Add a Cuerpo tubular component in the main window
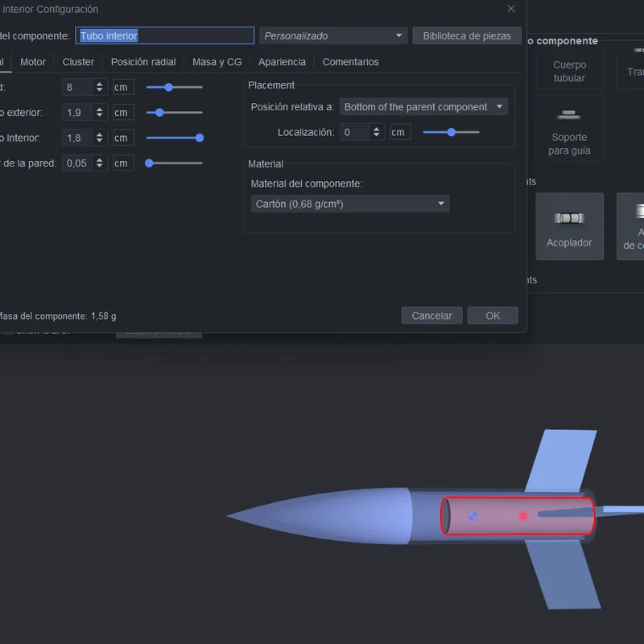The image size is (644, 644). 569,68
